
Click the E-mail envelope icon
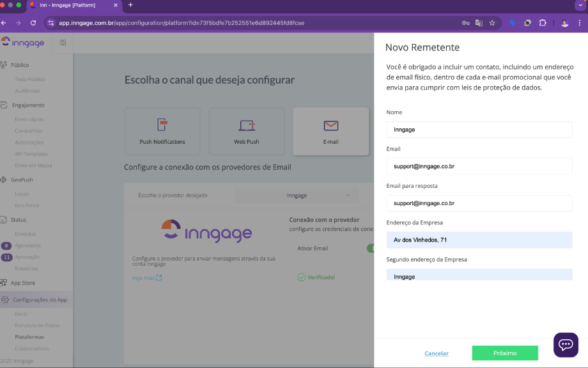pos(331,125)
